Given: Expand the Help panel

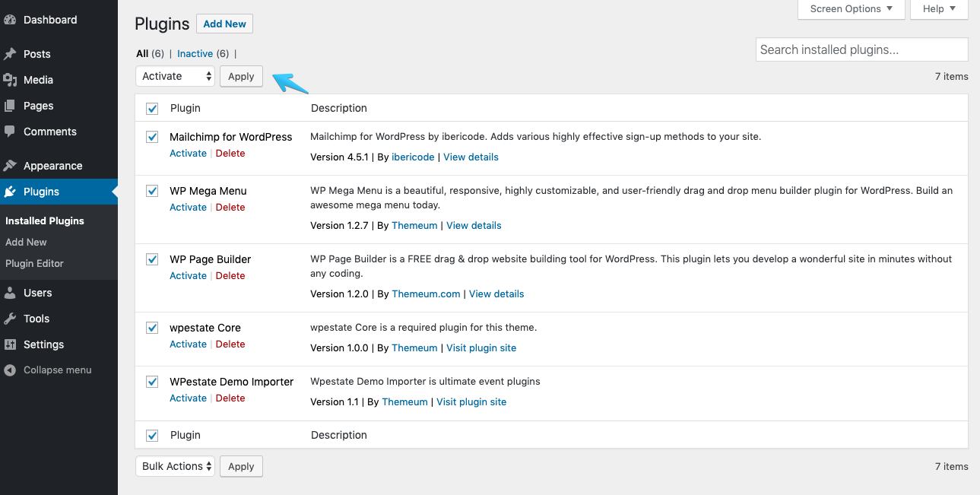Looking at the screenshot, I should [940, 9].
